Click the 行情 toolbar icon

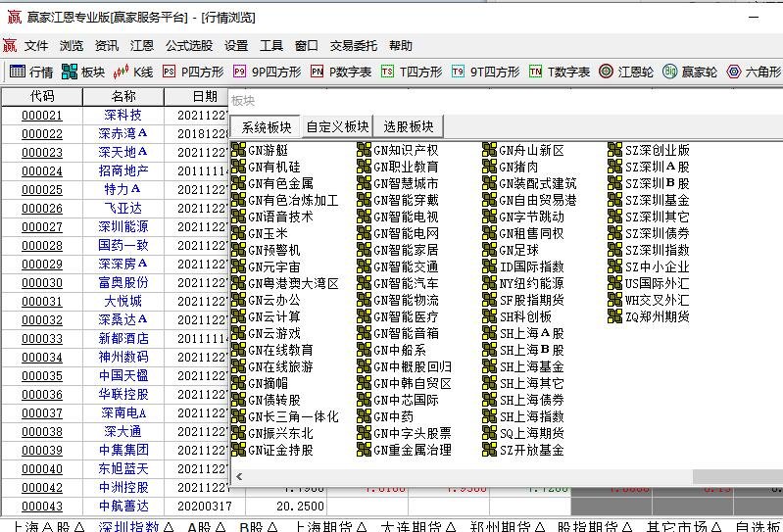[x=31, y=72]
